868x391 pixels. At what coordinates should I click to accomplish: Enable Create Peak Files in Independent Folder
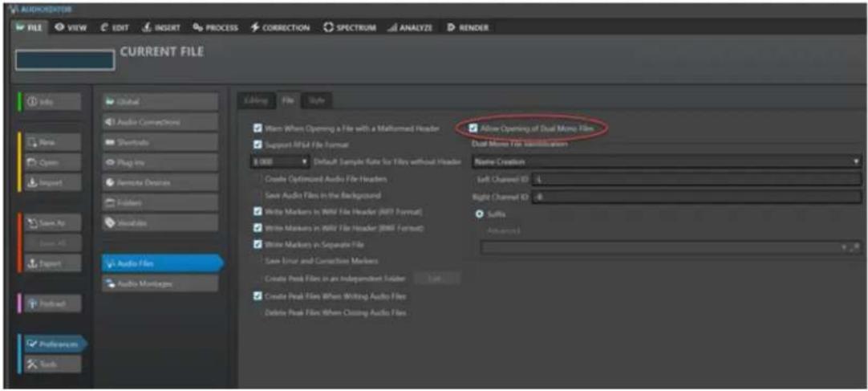coord(258,278)
